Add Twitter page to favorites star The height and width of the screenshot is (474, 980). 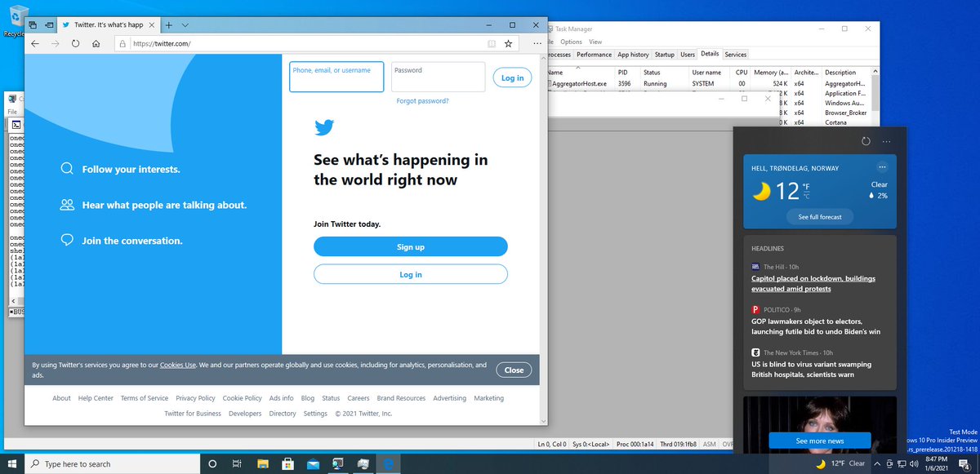tap(509, 43)
